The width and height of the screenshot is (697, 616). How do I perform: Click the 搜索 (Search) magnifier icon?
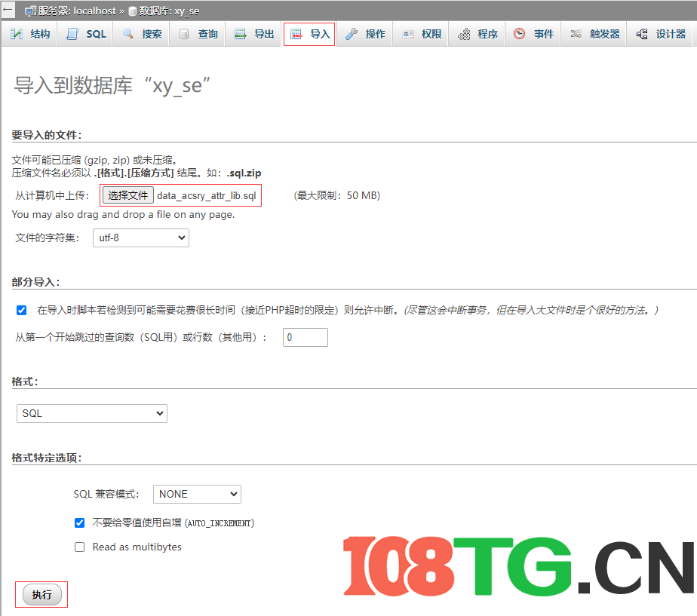(x=127, y=33)
